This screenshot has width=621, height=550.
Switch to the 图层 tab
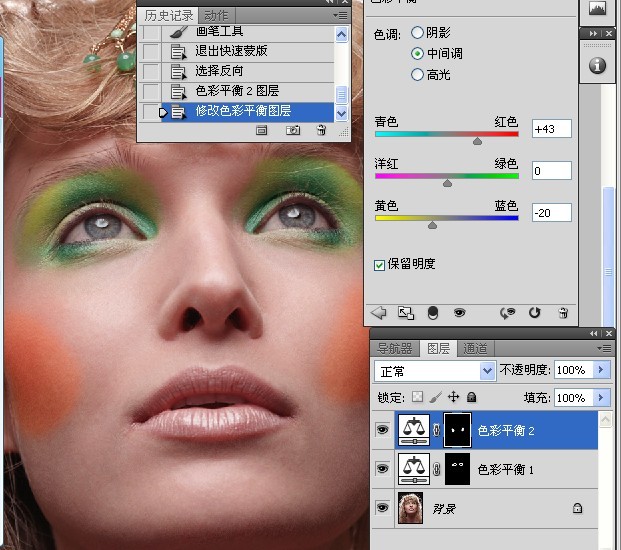438,348
